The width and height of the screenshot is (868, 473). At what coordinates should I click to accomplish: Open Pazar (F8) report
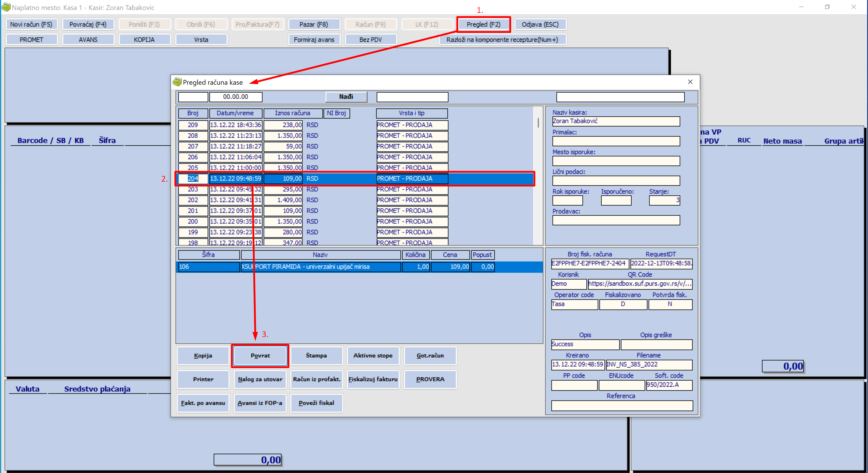coord(314,24)
